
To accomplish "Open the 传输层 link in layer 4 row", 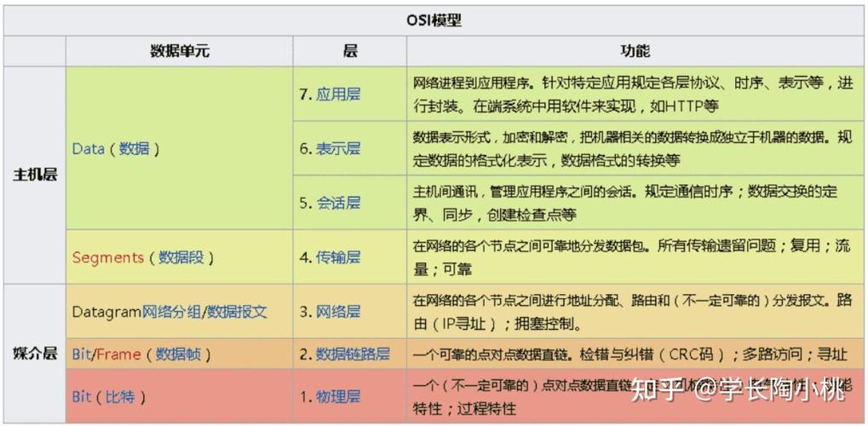I will (338, 257).
